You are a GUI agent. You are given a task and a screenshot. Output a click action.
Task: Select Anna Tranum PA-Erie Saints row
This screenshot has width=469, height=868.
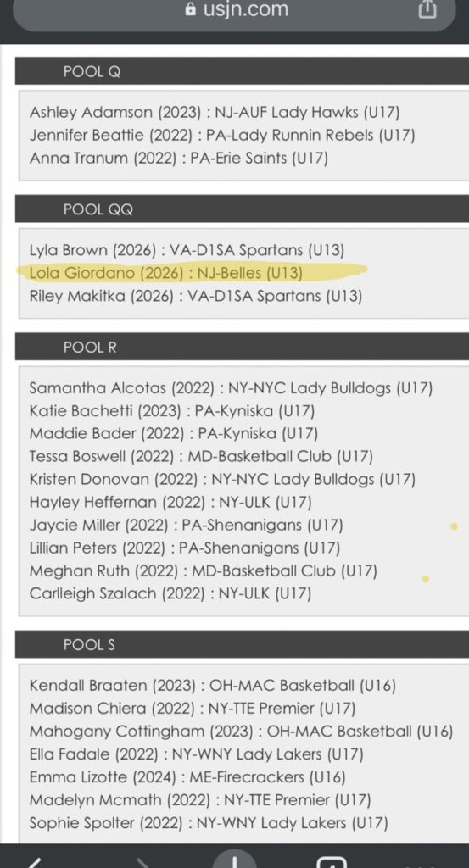pyautogui.click(x=178, y=159)
